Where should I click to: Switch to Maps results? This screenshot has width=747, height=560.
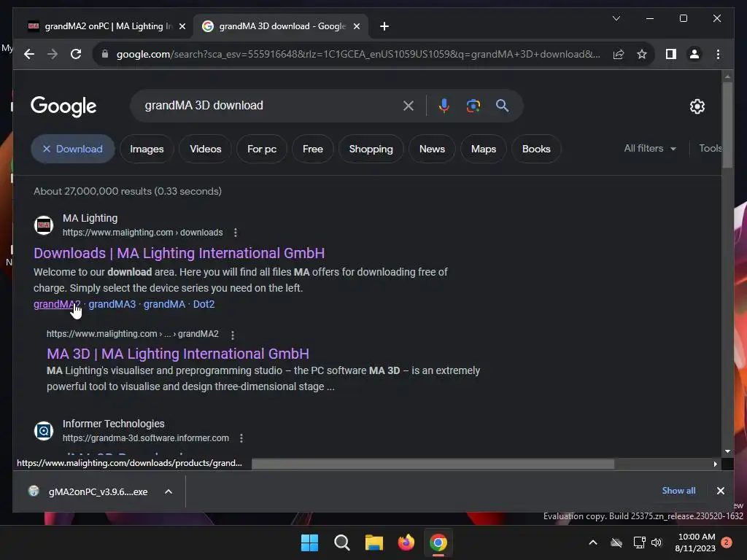pyautogui.click(x=483, y=149)
